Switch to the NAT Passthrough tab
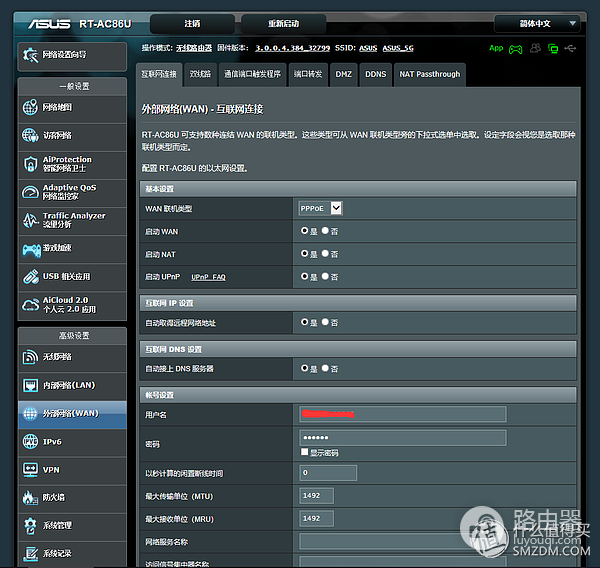The width and height of the screenshot is (600, 568). pyautogui.click(x=430, y=74)
